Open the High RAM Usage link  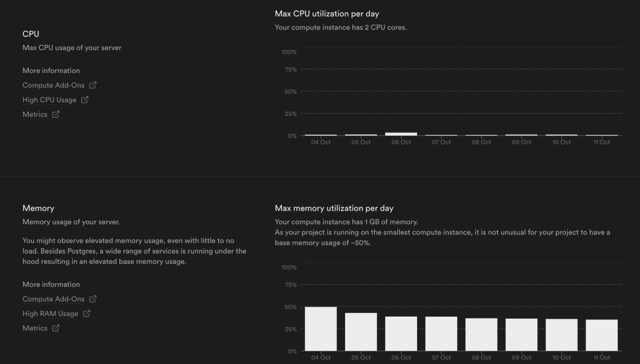(x=50, y=313)
